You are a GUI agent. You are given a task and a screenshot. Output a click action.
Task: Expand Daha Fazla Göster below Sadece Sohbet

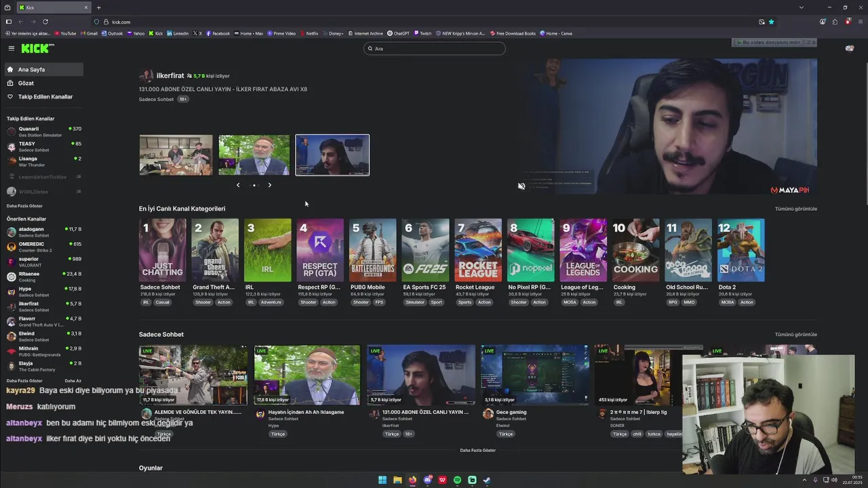[478, 450]
